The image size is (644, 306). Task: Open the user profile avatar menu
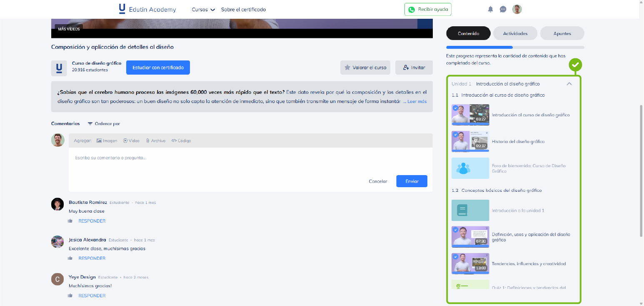(x=517, y=9)
